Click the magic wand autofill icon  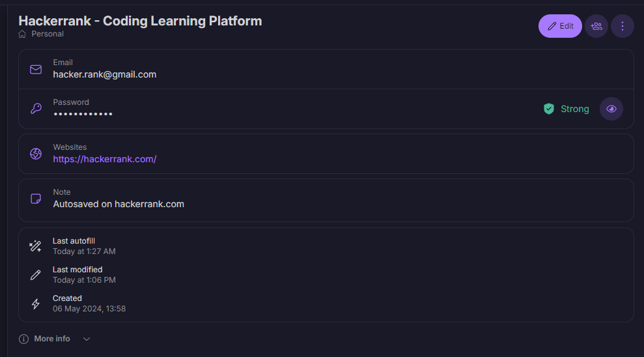pos(35,246)
